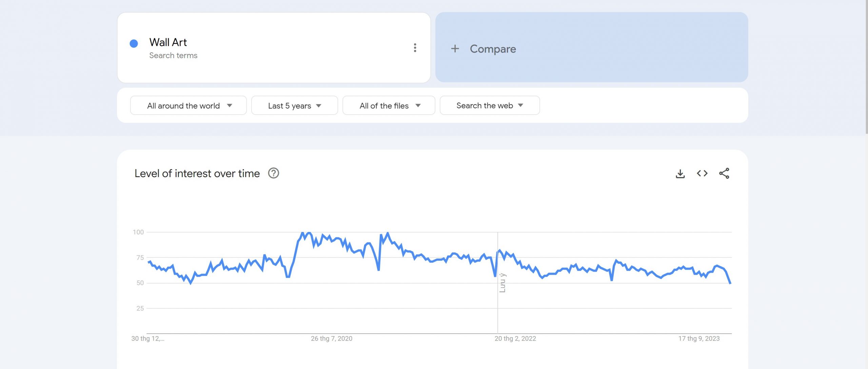This screenshot has width=868, height=369.
Task: Click the 17 thg 9, 2023 axis label
Action: 698,338
